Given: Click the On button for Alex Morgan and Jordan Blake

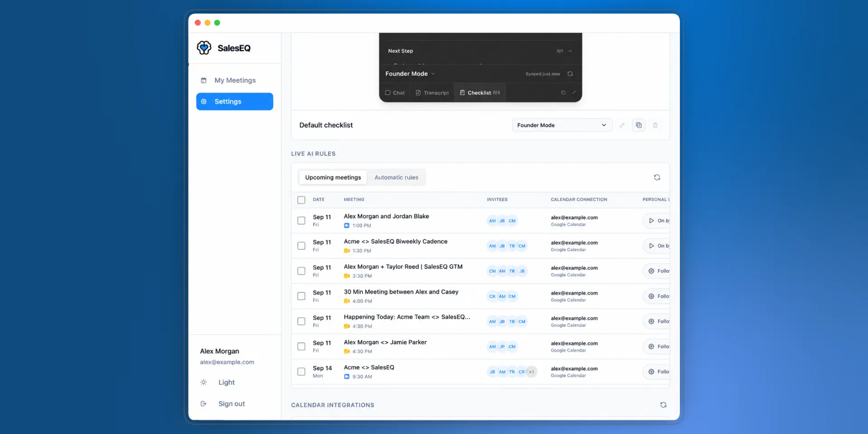Looking at the screenshot, I should tap(657, 221).
